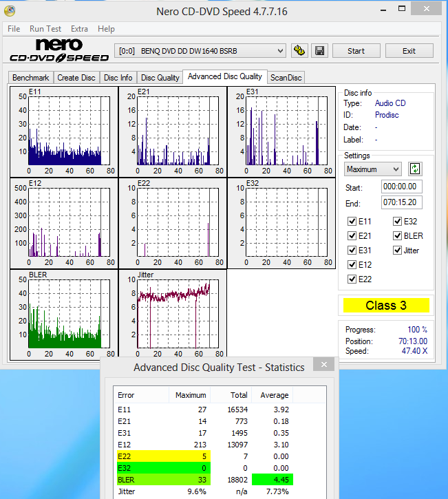Click the Start time input field
Screen dimensions: 448x499
(x=401, y=187)
